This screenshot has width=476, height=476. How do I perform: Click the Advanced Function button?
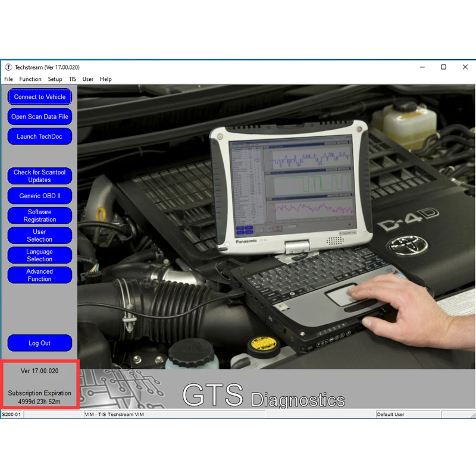coord(40,275)
